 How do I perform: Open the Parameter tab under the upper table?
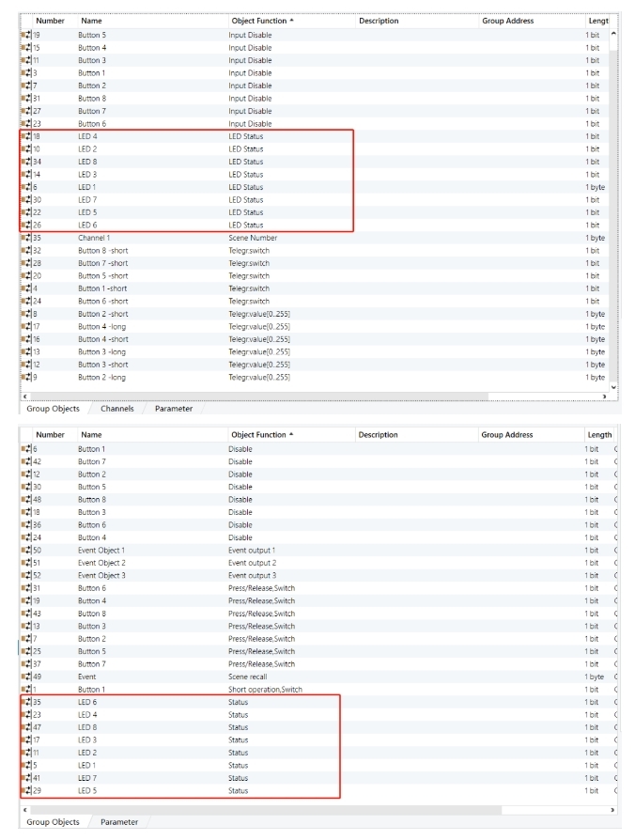point(174,409)
